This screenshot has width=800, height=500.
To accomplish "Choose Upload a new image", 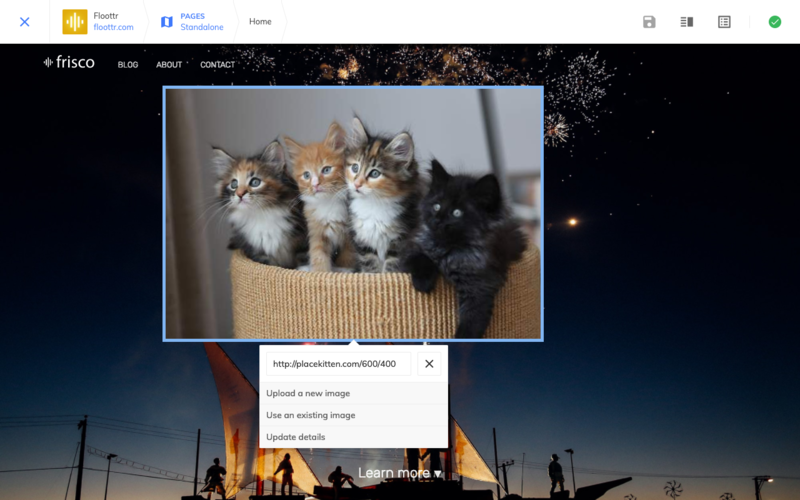I will pos(308,393).
